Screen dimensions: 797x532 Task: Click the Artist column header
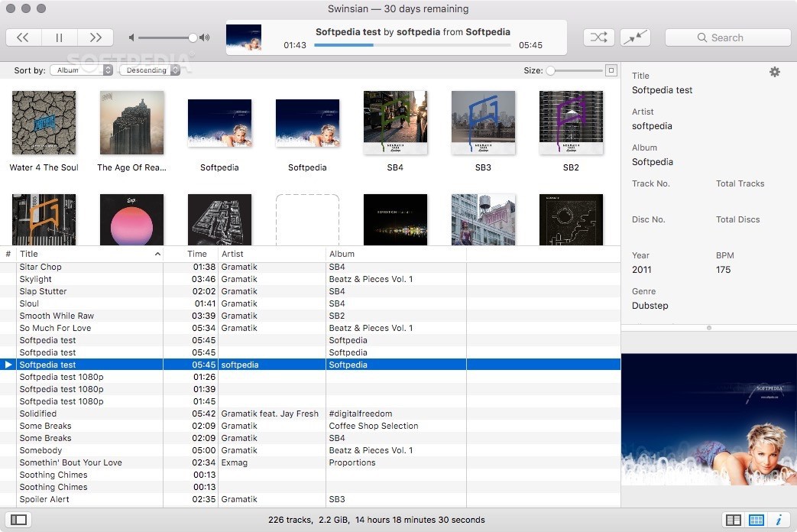[x=271, y=254]
